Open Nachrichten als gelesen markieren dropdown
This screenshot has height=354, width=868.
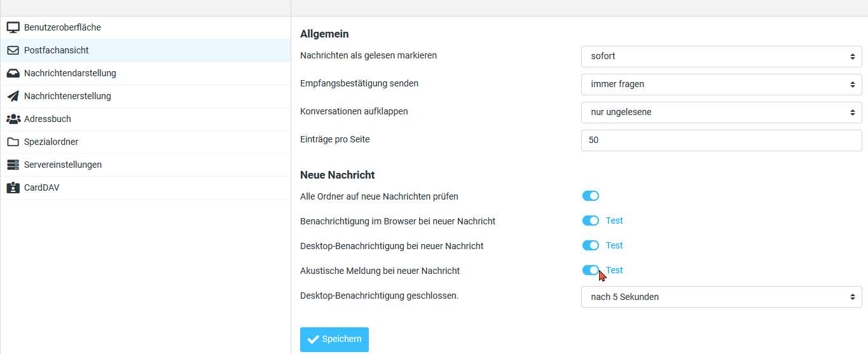pyautogui.click(x=721, y=56)
